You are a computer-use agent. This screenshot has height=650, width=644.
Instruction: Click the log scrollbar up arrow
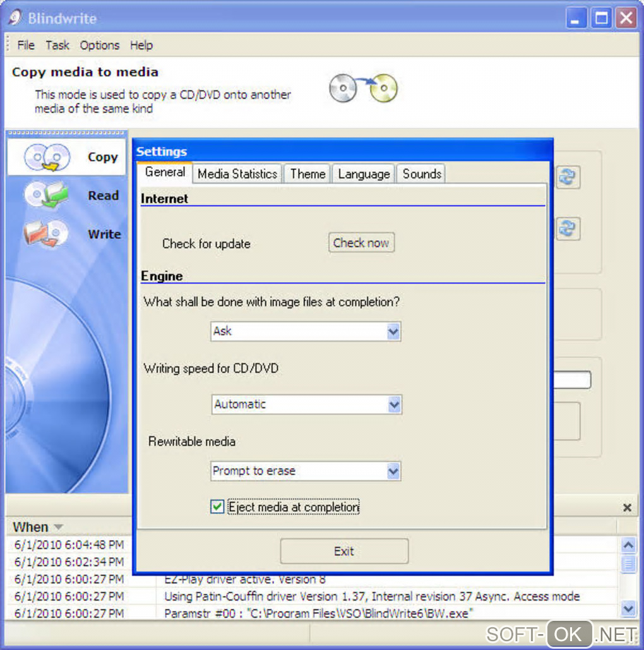[x=629, y=545]
